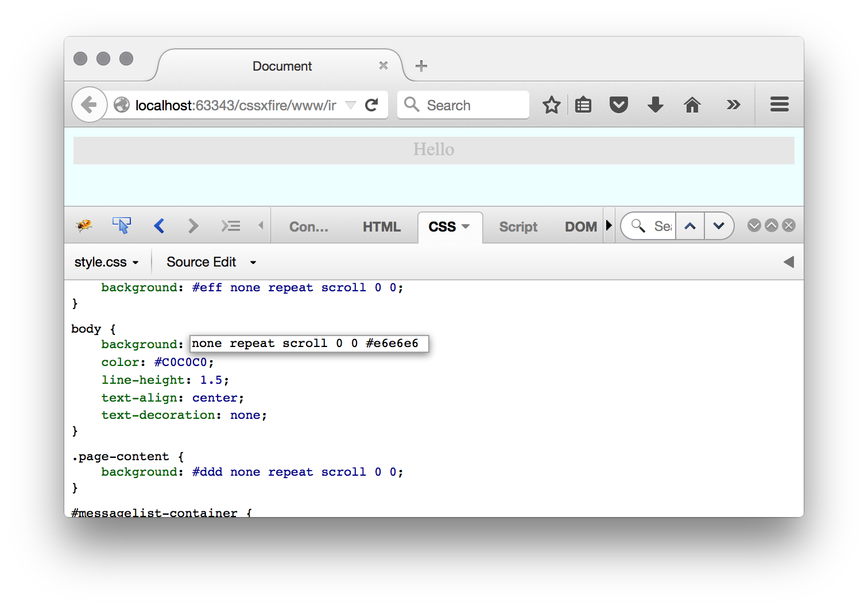The height and width of the screenshot is (609, 868).
Task: Open the Firebug command line popup
Action: click(x=231, y=226)
